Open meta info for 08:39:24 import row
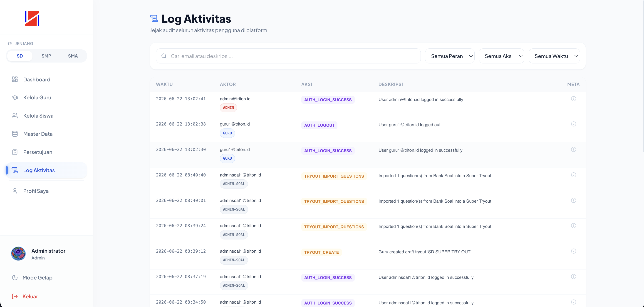644x307 pixels. point(574,226)
